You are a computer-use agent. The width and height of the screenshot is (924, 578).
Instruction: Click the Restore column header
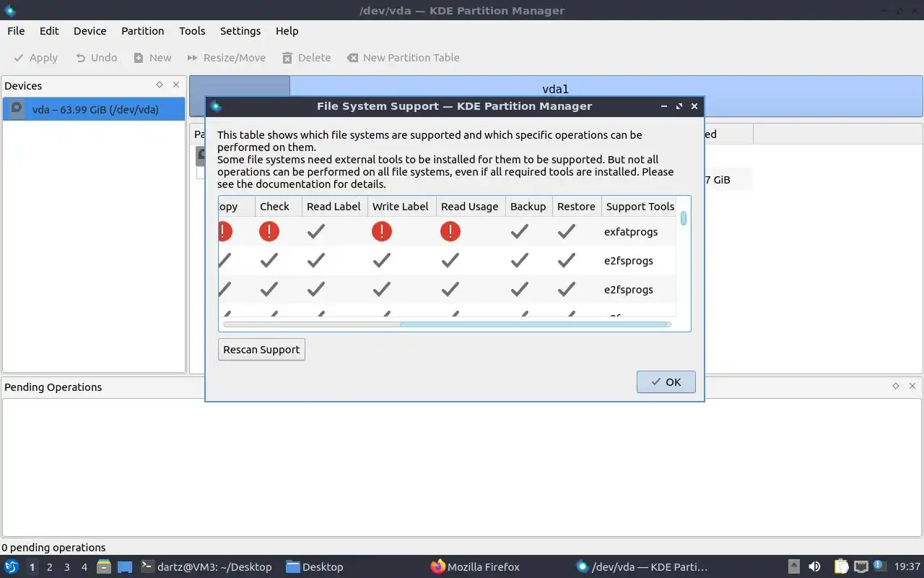[x=577, y=207]
